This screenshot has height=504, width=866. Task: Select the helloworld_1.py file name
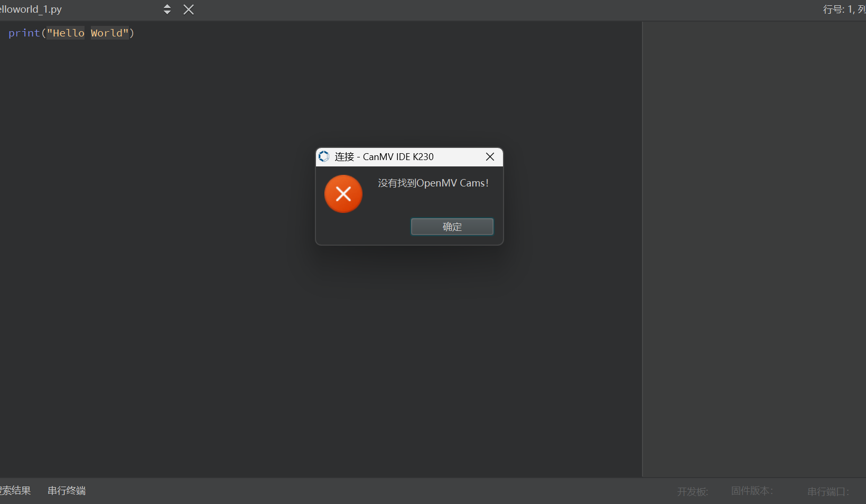(31, 10)
